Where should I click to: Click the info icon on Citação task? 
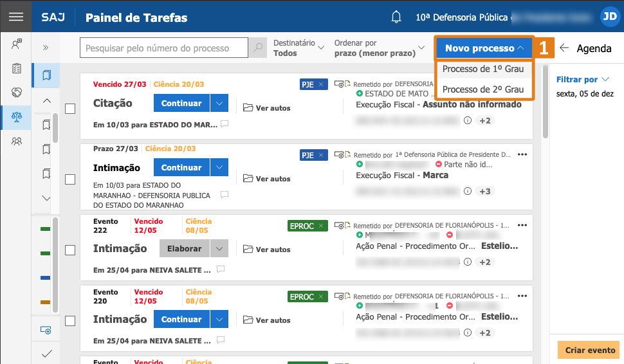[x=468, y=120]
